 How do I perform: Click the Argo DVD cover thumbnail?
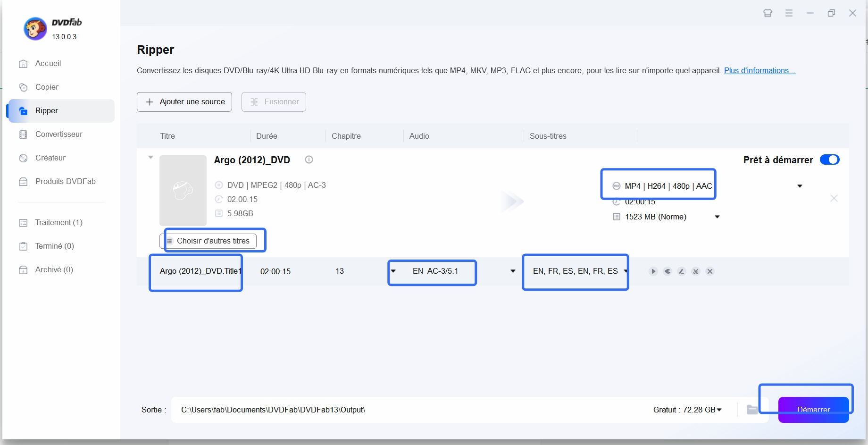click(183, 191)
